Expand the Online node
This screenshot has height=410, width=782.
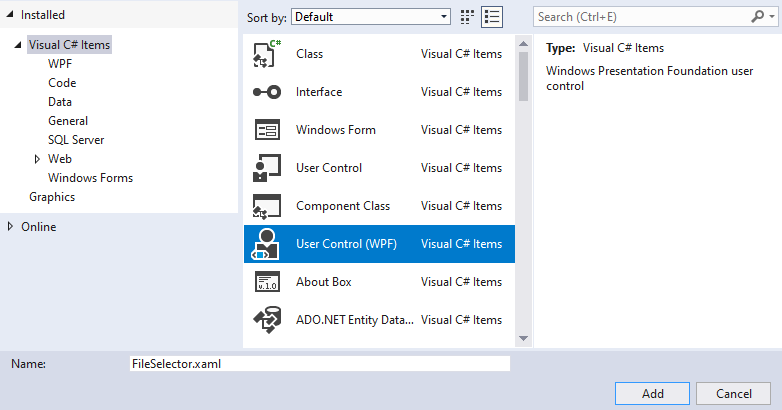click(10, 226)
